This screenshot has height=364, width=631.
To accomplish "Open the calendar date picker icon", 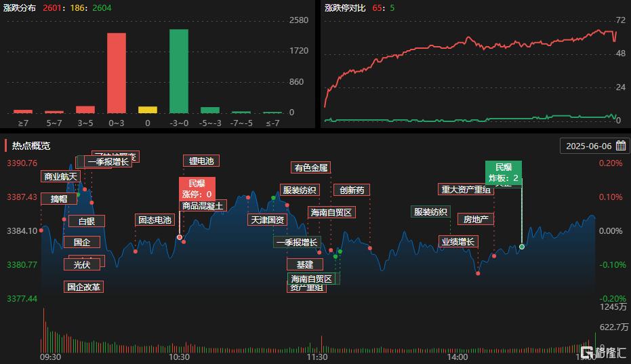I will tap(620, 146).
